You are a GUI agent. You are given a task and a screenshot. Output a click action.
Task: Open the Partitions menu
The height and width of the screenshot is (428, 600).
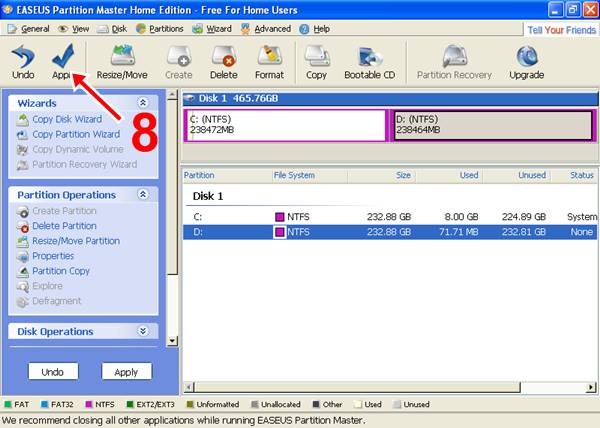pyautogui.click(x=160, y=29)
